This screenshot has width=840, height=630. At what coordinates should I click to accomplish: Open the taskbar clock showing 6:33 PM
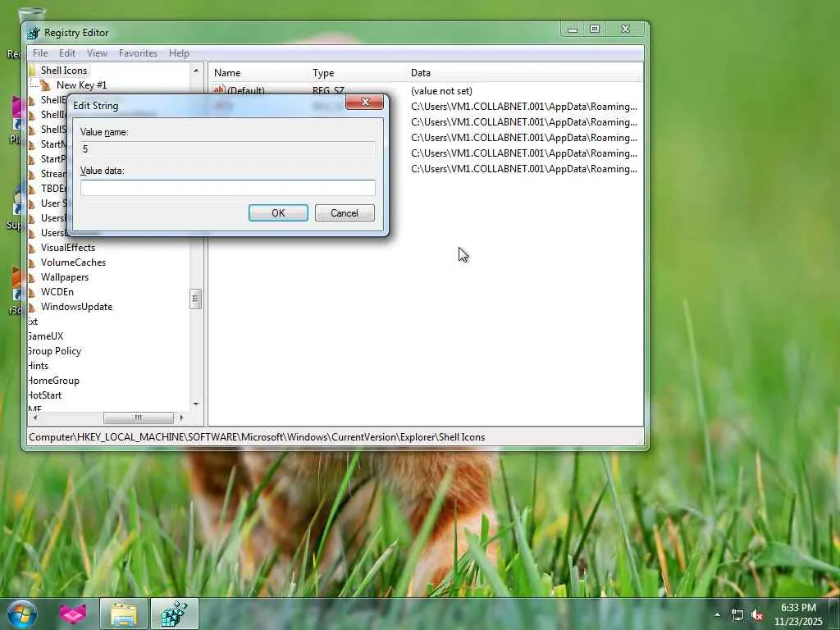tap(798, 614)
